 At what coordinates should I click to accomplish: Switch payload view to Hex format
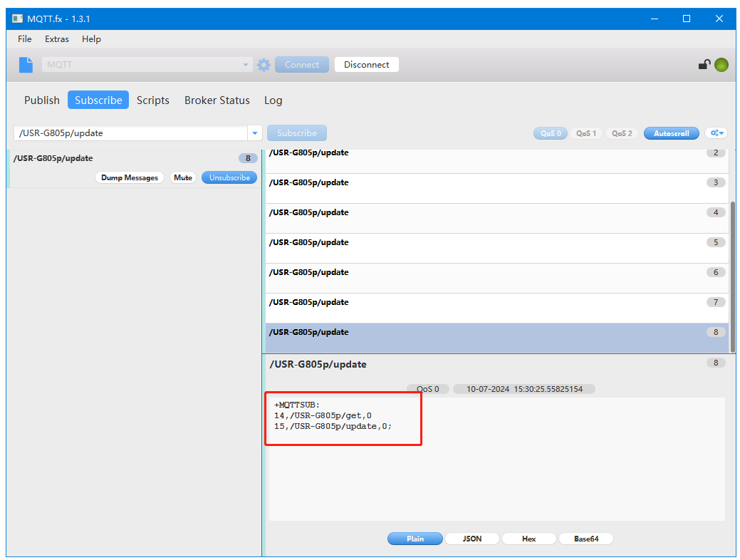[x=528, y=539]
